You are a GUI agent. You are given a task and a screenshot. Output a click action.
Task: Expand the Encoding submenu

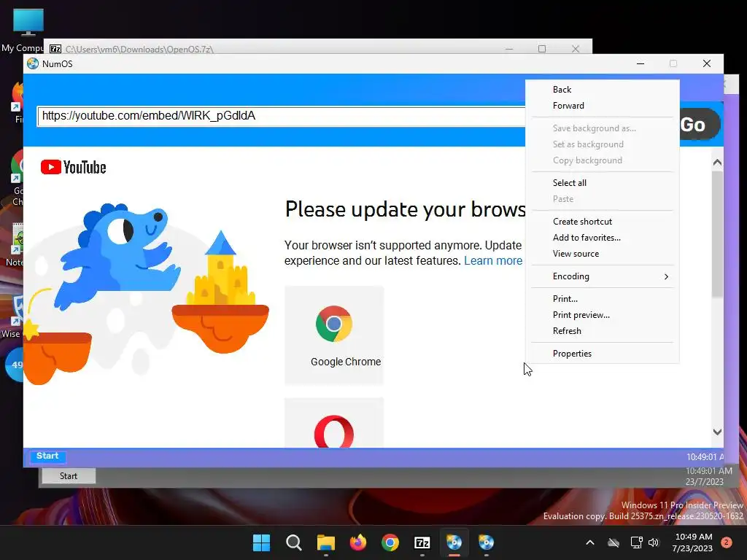(603, 276)
